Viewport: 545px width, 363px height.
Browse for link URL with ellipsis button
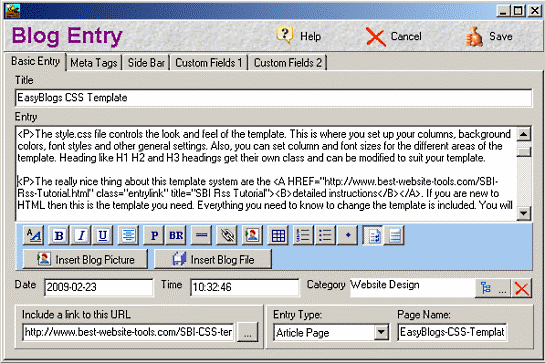[247, 332]
